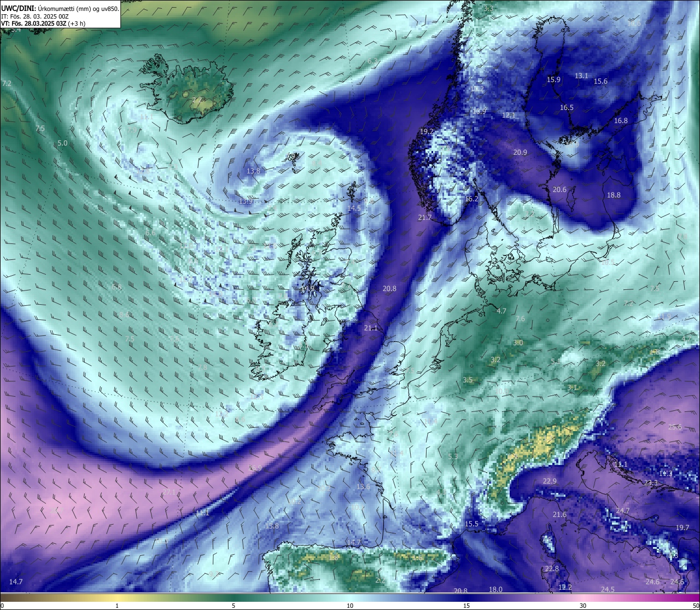Click the 18.8 value on the map
Screen dimensions: 700x610
pos(614,195)
